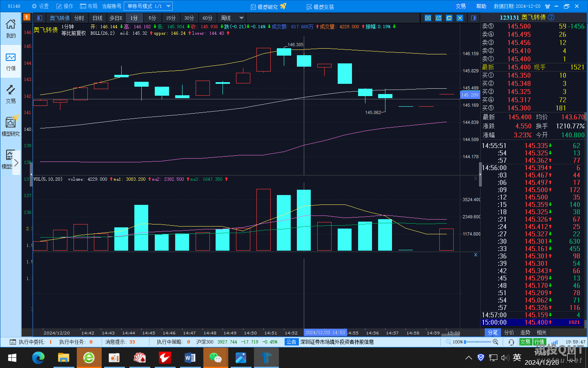
Task: Select 15分 period
Action: [x=171, y=18]
